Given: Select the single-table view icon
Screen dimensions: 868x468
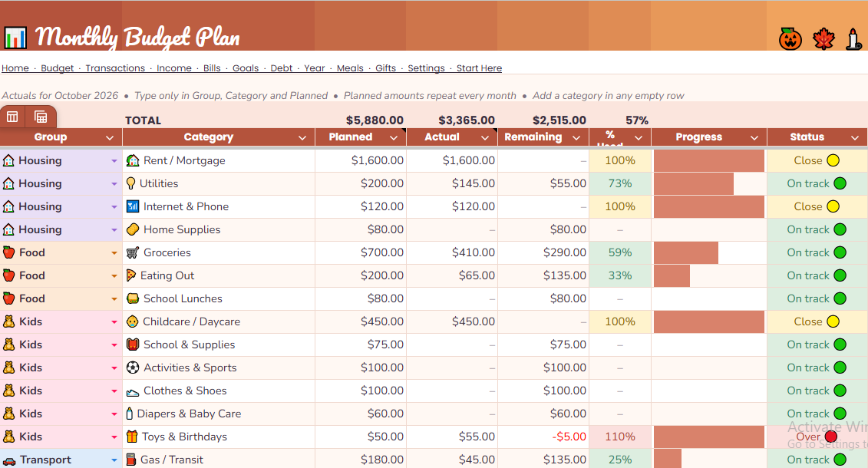Looking at the screenshot, I should pyautogui.click(x=12, y=117).
